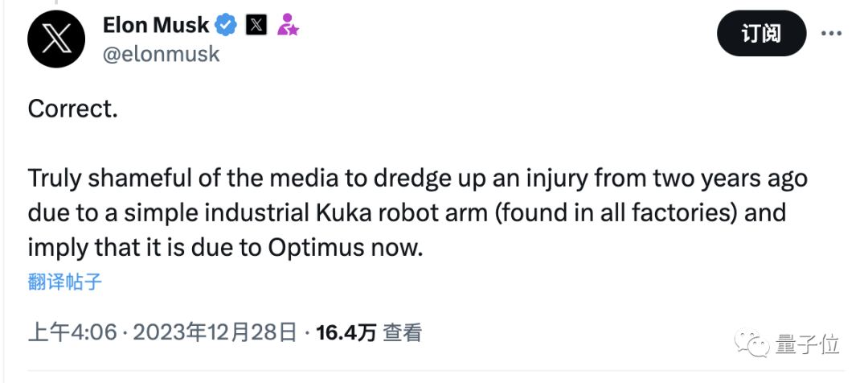868x383 pixels.
Task: Open the @elonmusk handle link
Action: pyautogui.click(x=161, y=54)
